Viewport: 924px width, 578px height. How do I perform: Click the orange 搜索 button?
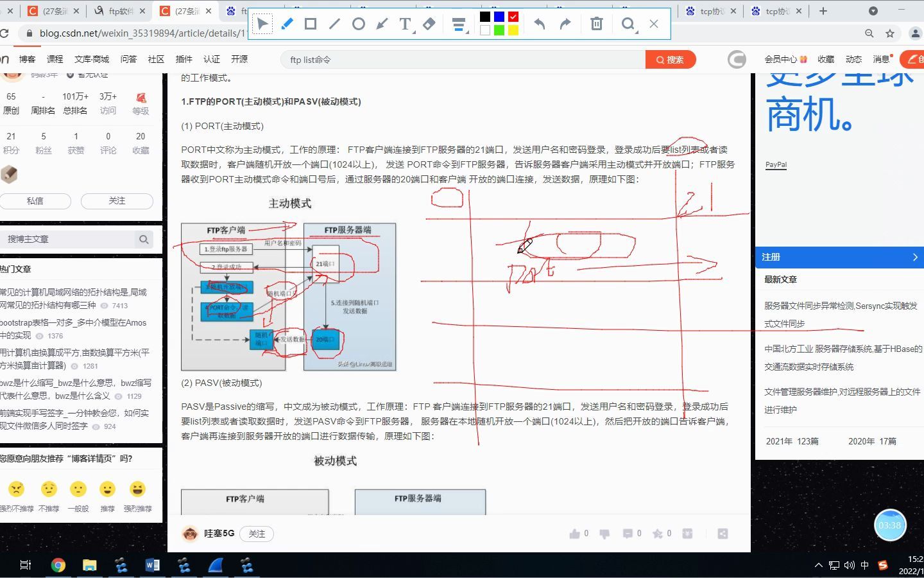(671, 60)
